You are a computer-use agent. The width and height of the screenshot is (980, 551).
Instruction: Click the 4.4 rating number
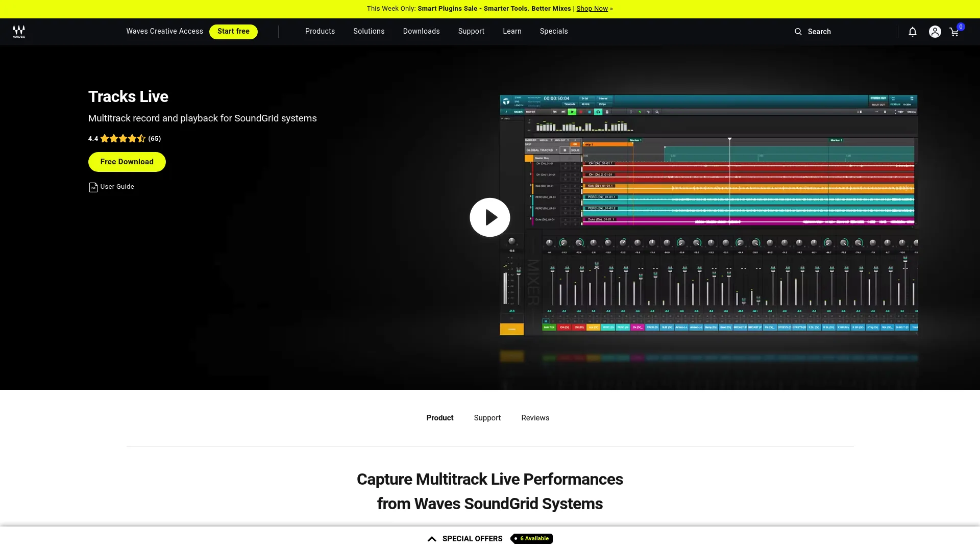point(93,139)
